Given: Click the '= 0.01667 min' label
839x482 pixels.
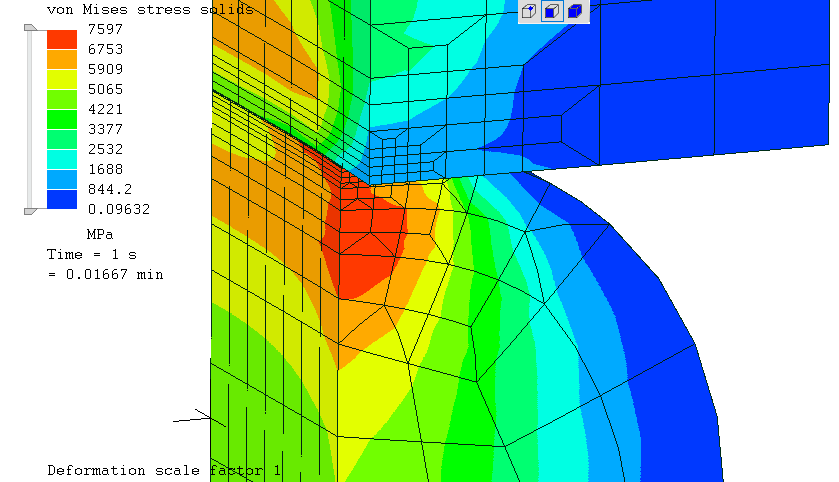Looking at the screenshot, I should coord(105,274).
